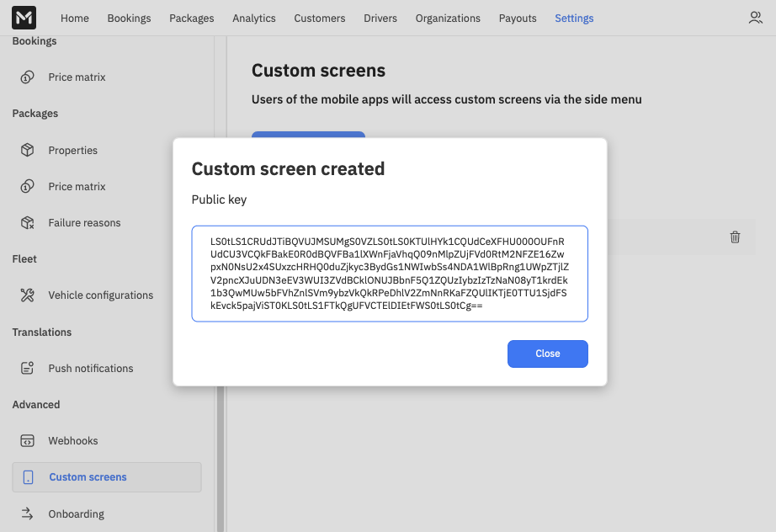Image resolution: width=776 pixels, height=532 pixels.
Task: Close the Custom screen created dialog
Action: coord(547,354)
